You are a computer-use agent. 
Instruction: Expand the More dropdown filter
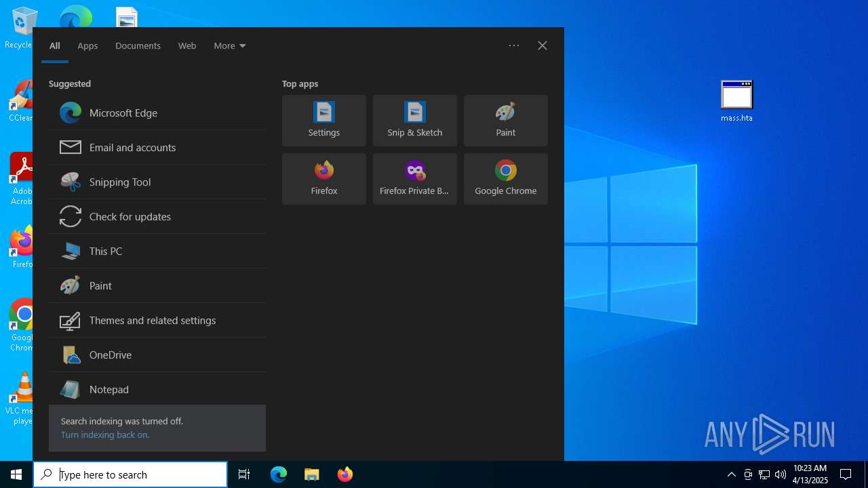230,45
